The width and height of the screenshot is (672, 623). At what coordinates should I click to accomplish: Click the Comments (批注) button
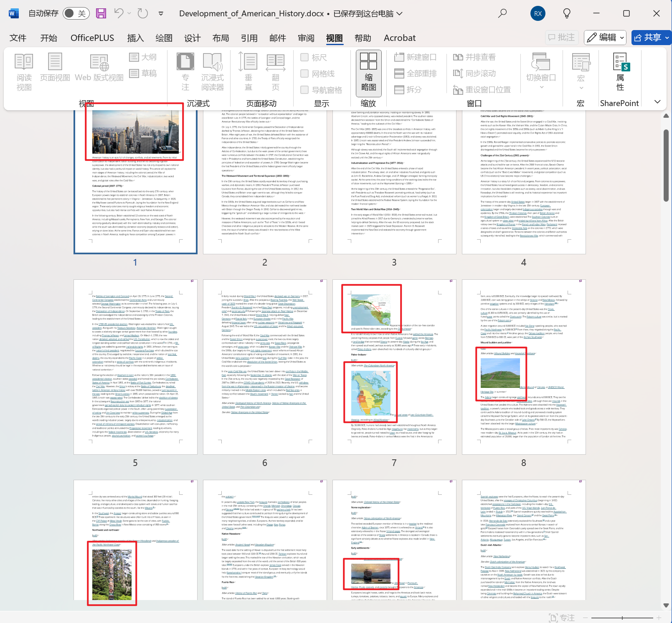[x=562, y=38]
